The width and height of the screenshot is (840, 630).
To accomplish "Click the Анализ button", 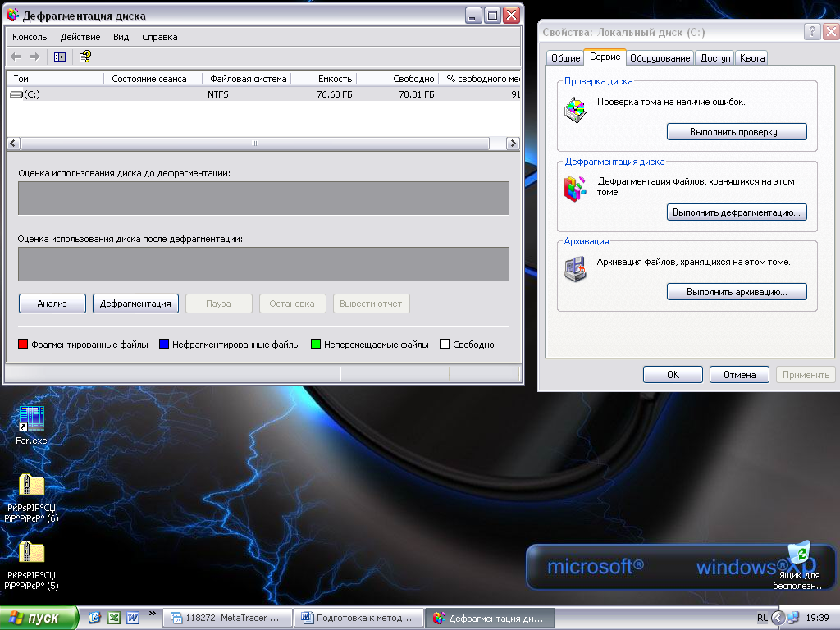I will (52, 304).
